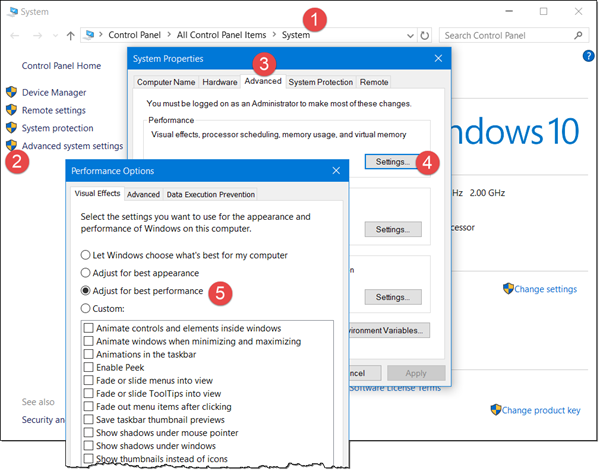
Task: Click the Performance Settings button
Action: click(x=392, y=162)
